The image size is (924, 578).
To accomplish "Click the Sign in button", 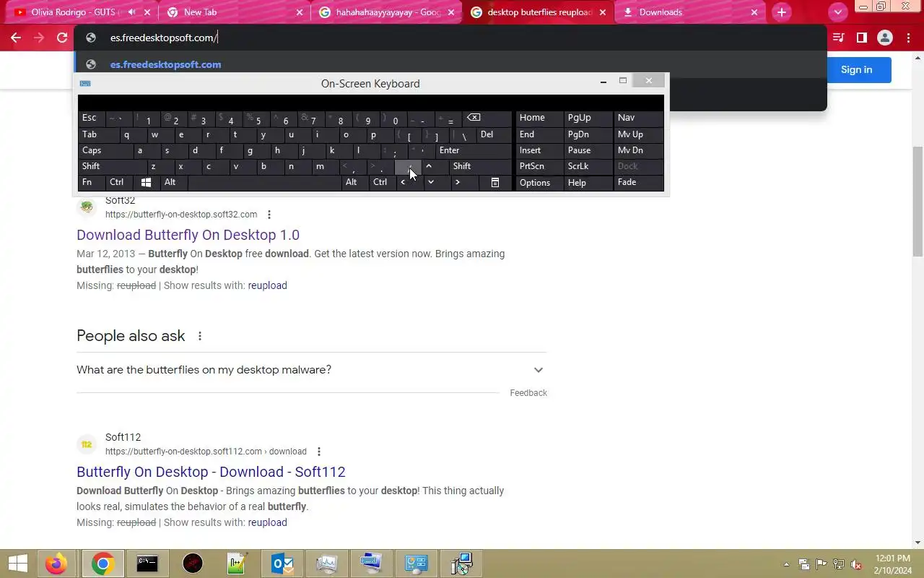I will tap(856, 69).
